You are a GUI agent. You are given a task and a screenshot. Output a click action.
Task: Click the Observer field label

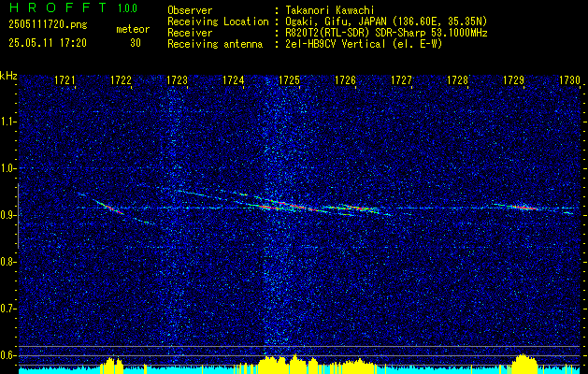click(x=190, y=10)
